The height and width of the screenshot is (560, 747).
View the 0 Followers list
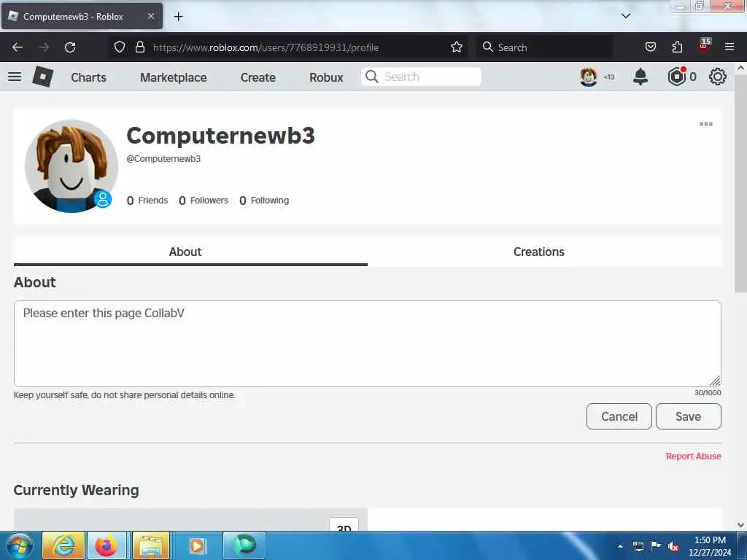click(204, 201)
